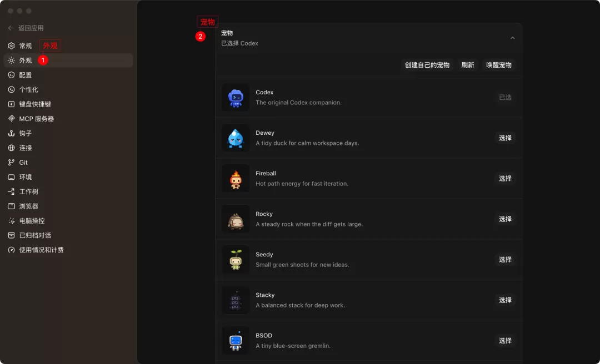This screenshot has width=600, height=364.
Task: Open 使用情况和计费 label
Action: pos(42,250)
